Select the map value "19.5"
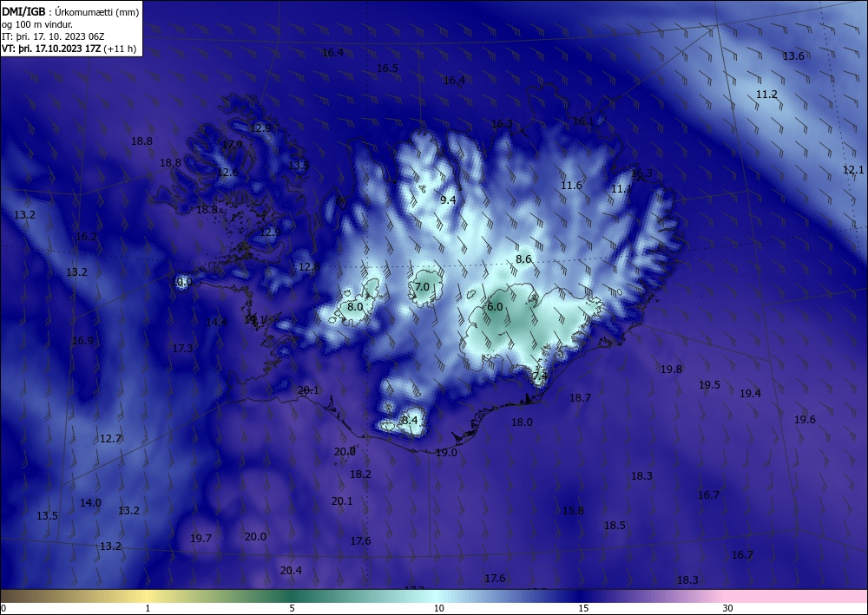 (709, 384)
